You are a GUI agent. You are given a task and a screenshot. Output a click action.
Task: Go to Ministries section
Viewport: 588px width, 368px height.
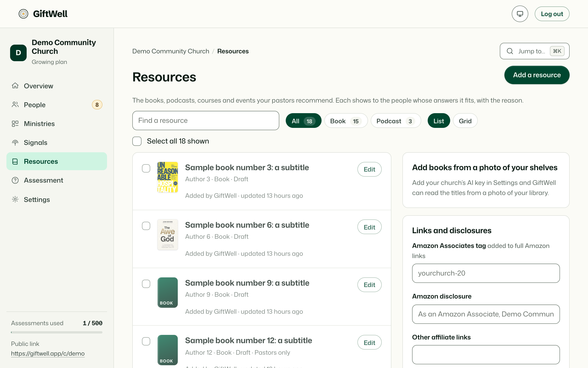coord(57,124)
